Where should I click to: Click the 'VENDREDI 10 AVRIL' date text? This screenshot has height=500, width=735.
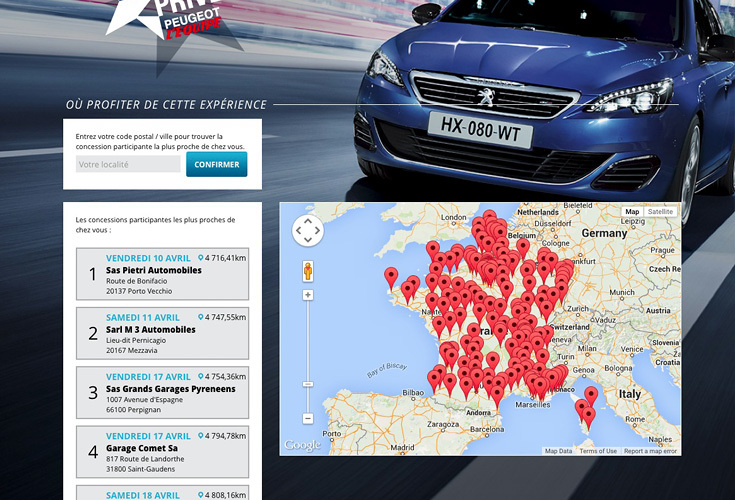(x=148, y=258)
